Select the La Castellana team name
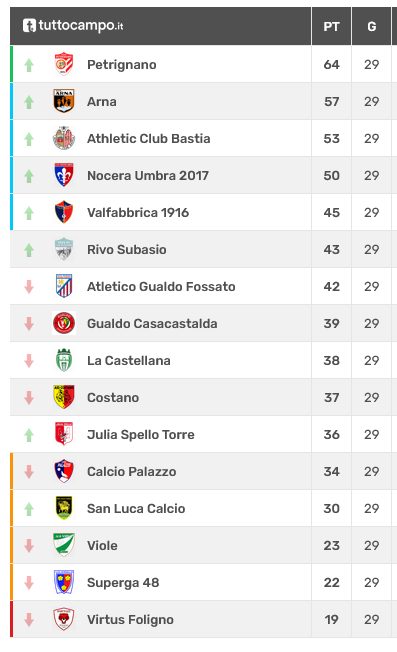 pos(129,361)
